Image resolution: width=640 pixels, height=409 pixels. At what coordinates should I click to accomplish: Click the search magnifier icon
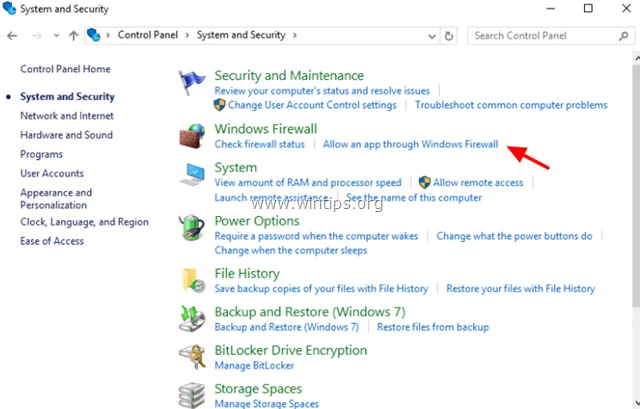623,36
